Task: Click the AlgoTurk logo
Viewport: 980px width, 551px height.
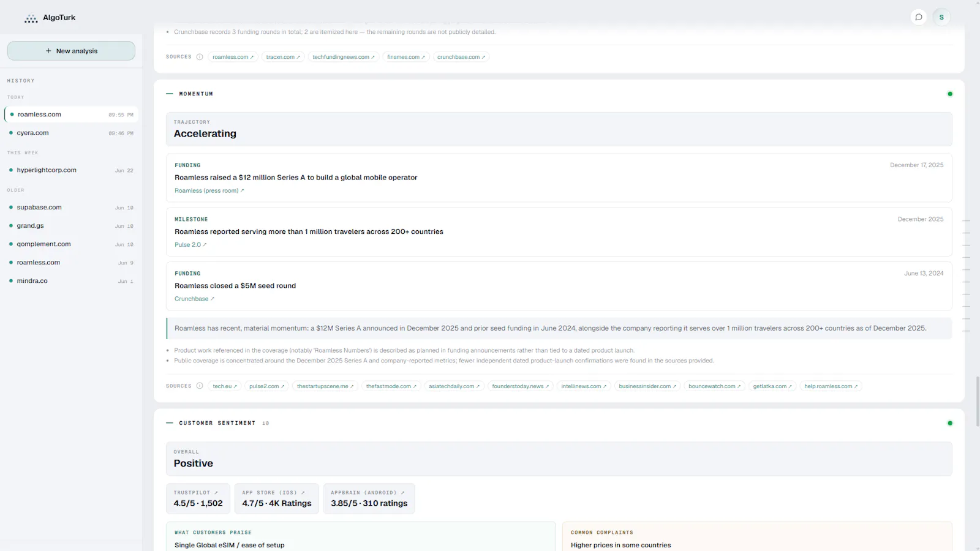Action: pyautogui.click(x=50, y=18)
